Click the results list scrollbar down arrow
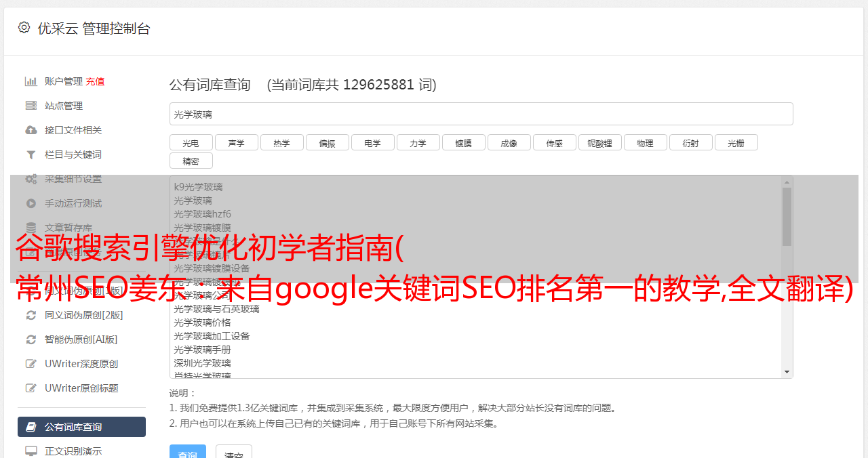868x458 pixels. 787,372
